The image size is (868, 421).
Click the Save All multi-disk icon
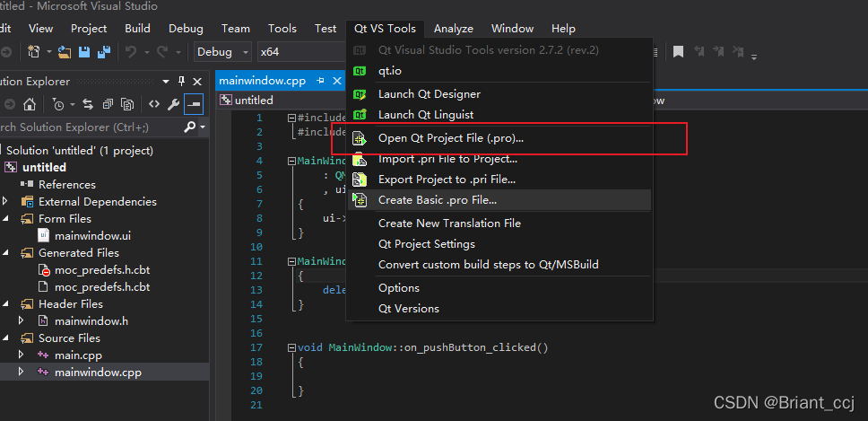point(103,52)
